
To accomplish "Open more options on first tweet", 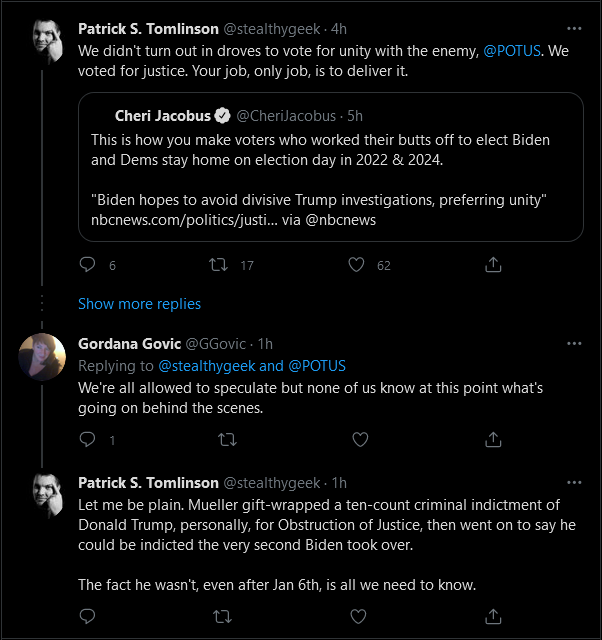I will coord(574,29).
